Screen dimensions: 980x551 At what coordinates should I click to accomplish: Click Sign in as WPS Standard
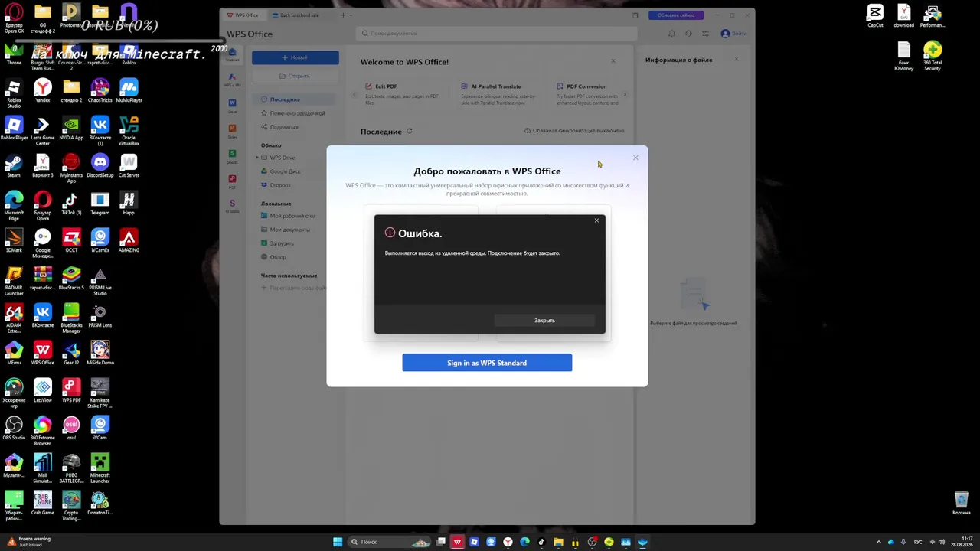tap(487, 363)
